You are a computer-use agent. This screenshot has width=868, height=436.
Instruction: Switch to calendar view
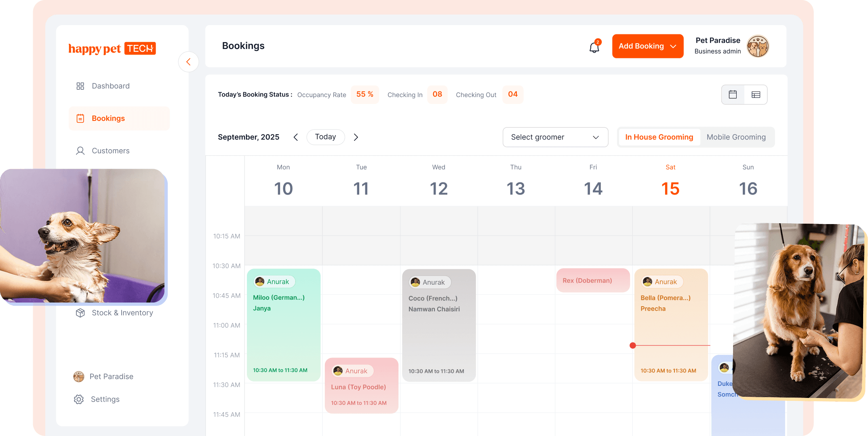[733, 95]
